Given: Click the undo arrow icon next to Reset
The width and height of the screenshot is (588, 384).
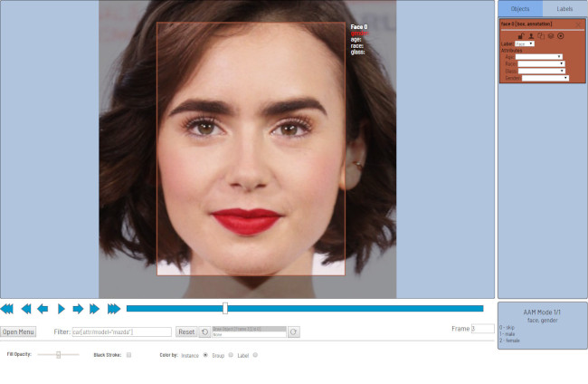Looking at the screenshot, I should click(204, 332).
